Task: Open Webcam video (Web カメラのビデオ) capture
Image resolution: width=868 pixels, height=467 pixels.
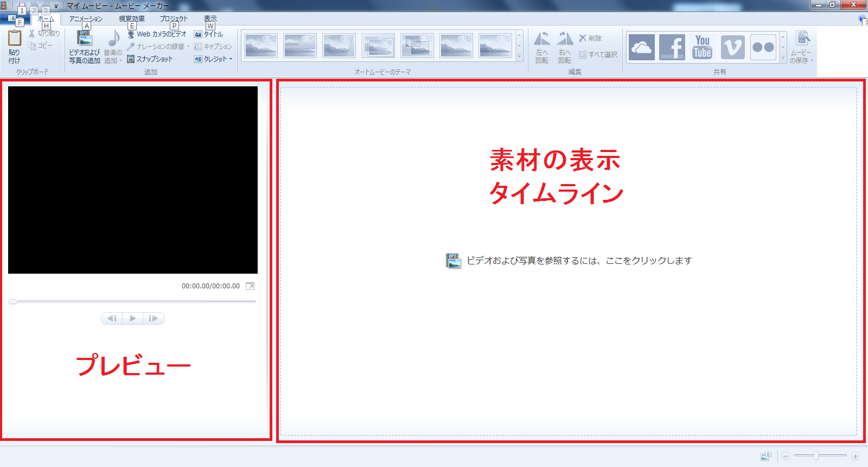Action: coord(157,34)
